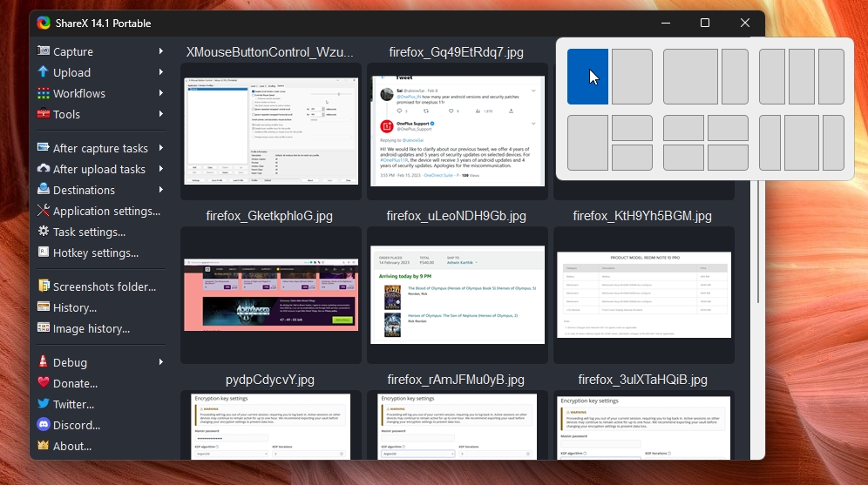Click the maximize button showing snap layouts

pos(705,23)
